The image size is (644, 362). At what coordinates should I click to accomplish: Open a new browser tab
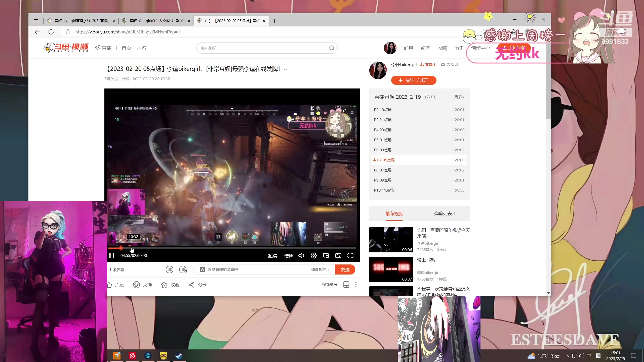(x=274, y=21)
